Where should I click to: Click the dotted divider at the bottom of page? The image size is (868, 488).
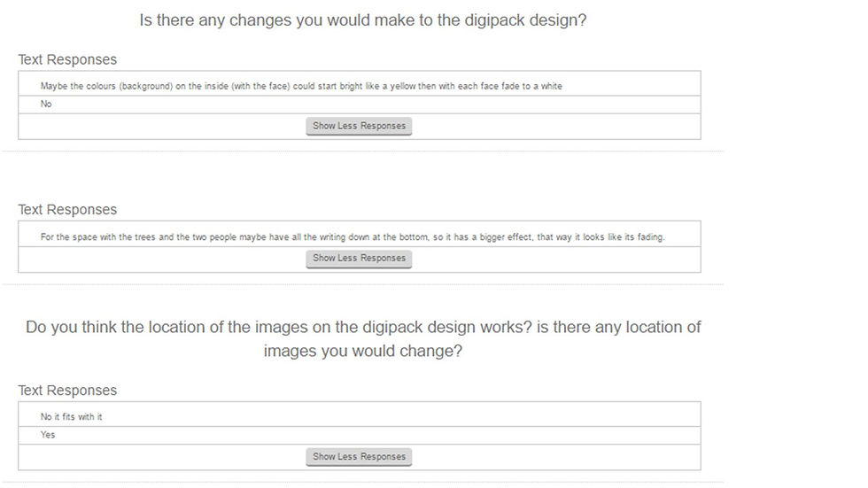[362, 484]
